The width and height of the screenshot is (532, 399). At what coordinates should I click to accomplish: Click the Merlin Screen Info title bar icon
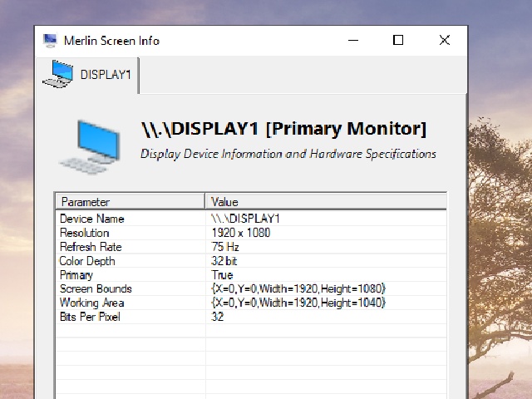(x=50, y=41)
